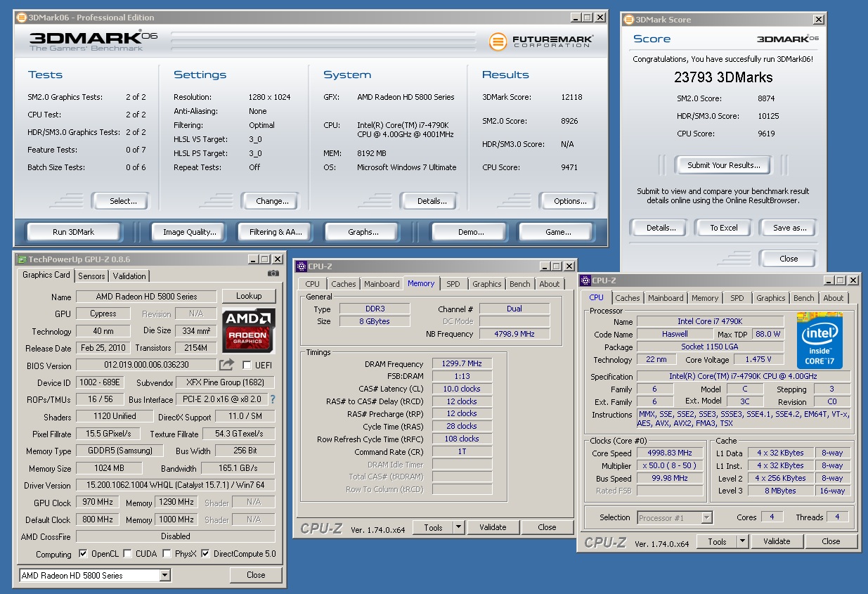Open Mainboard tab in right CPU-Z window
868x594 pixels.
pos(666,298)
